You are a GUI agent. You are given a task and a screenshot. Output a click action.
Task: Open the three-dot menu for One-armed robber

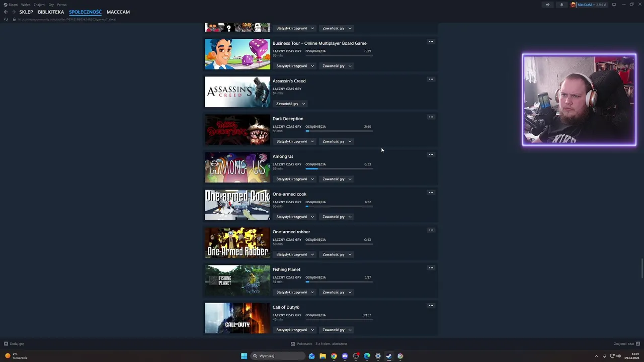pos(431,230)
